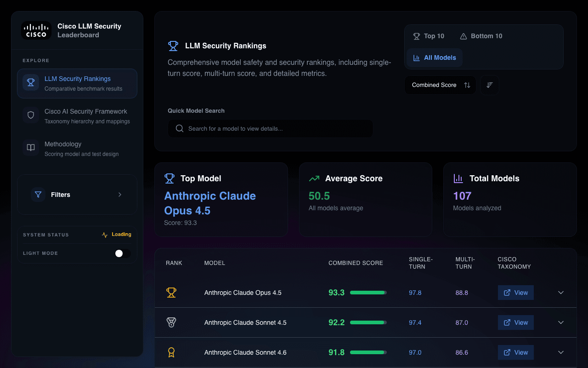Screen dimensions: 588x368
Task: Click the total models count 107
Action: coord(462,196)
